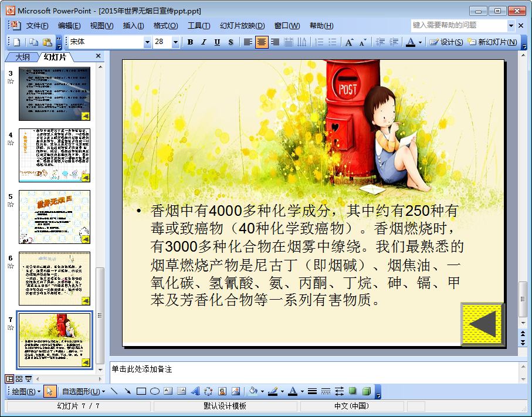Toggle numbered list formatting
The image size is (532, 417).
click(319, 42)
